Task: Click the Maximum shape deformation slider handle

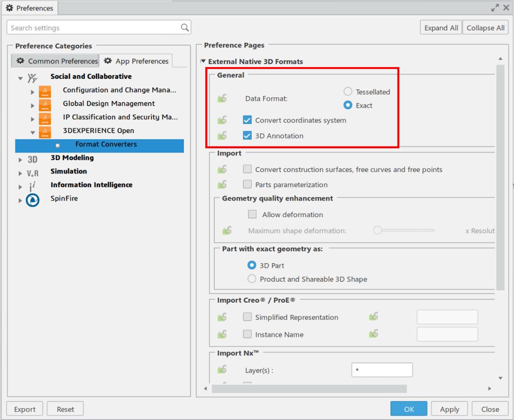Action: coord(377,230)
